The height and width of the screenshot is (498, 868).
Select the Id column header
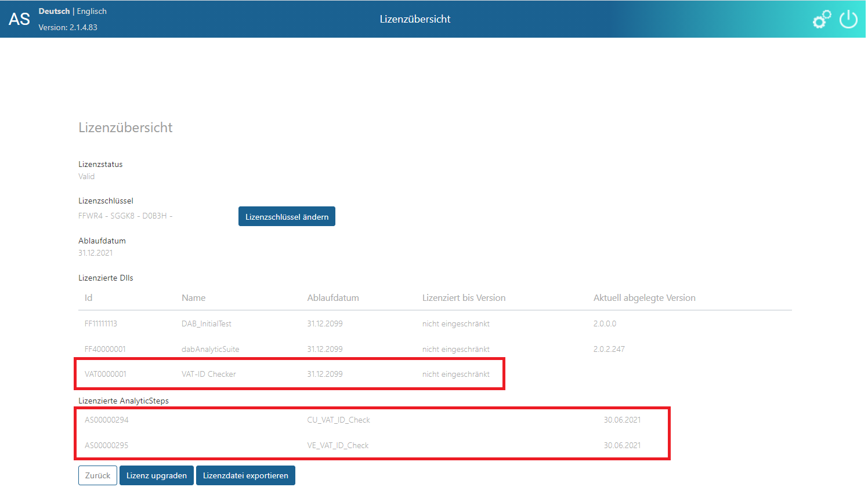pos(87,297)
